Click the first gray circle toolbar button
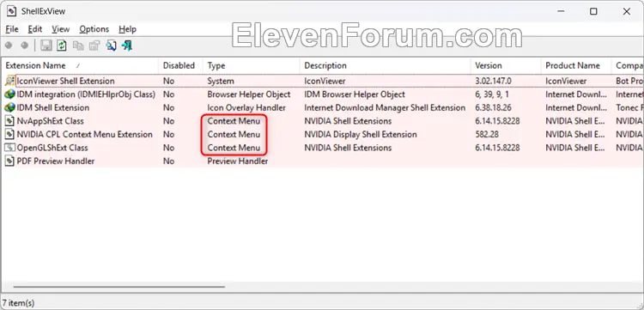The width and height of the screenshot is (644, 310). (9, 46)
